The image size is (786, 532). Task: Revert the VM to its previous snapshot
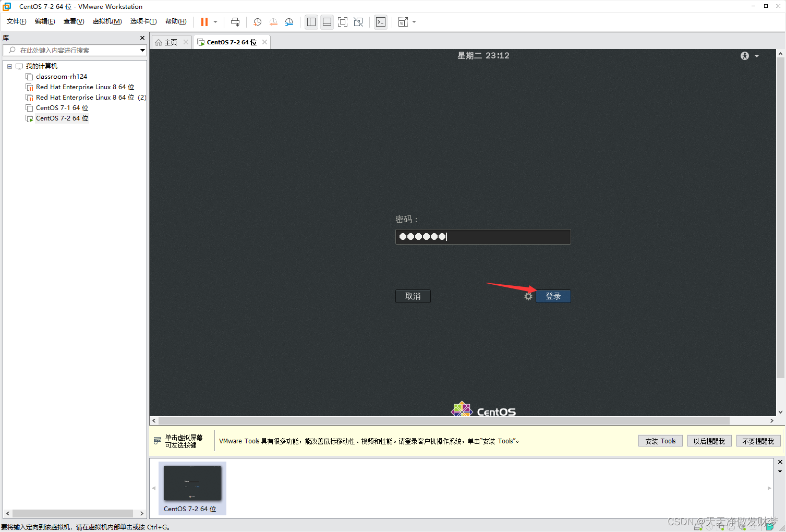click(273, 22)
